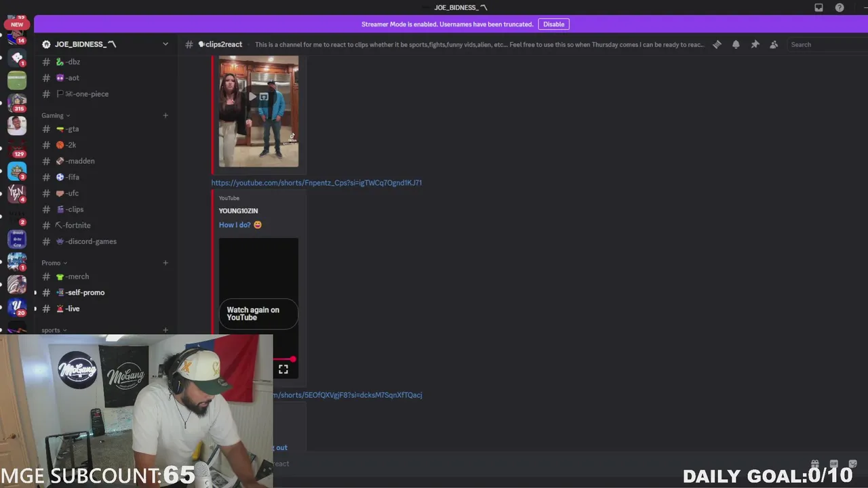Open server icon with 129 badge
This screenshot has width=868, height=488.
pyautogui.click(x=17, y=148)
